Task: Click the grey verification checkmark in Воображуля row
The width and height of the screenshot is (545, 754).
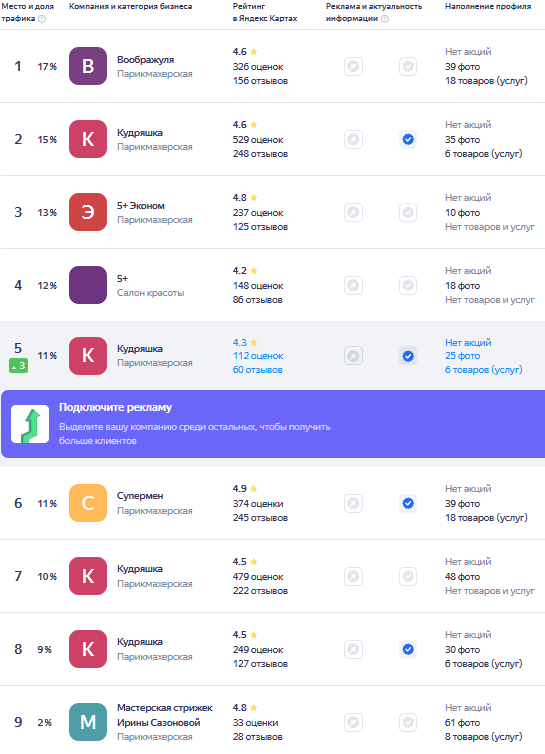Action: [x=408, y=66]
